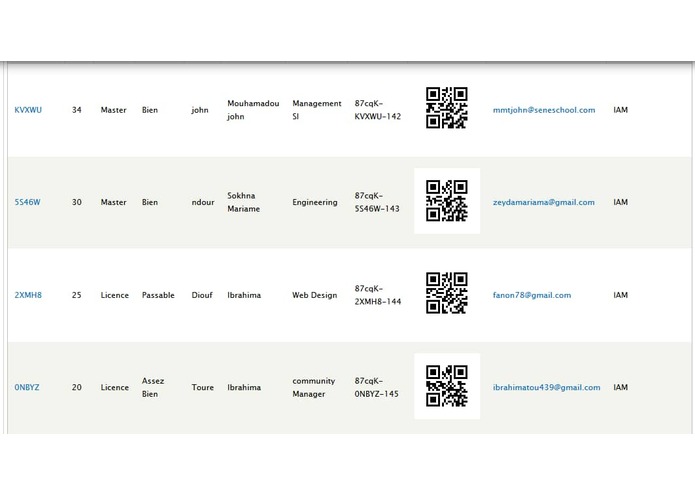
Task: Click 'IAM' in the 2XMH8 row
Action: pyautogui.click(x=621, y=295)
